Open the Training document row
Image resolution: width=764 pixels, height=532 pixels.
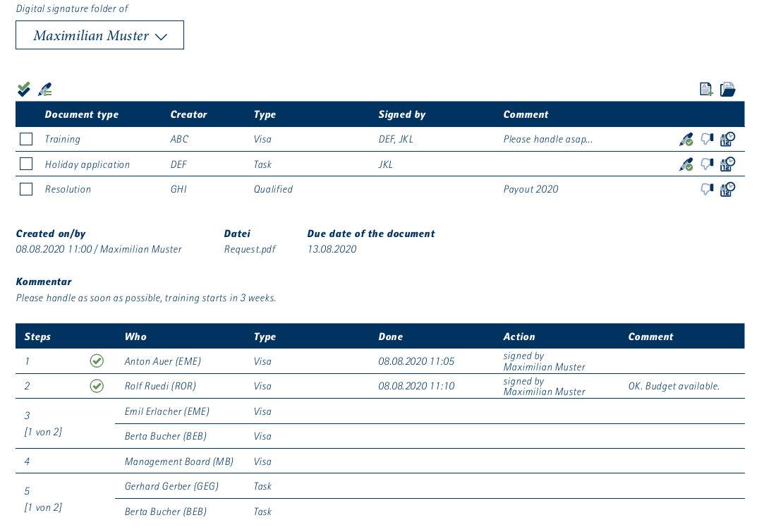point(63,140)
